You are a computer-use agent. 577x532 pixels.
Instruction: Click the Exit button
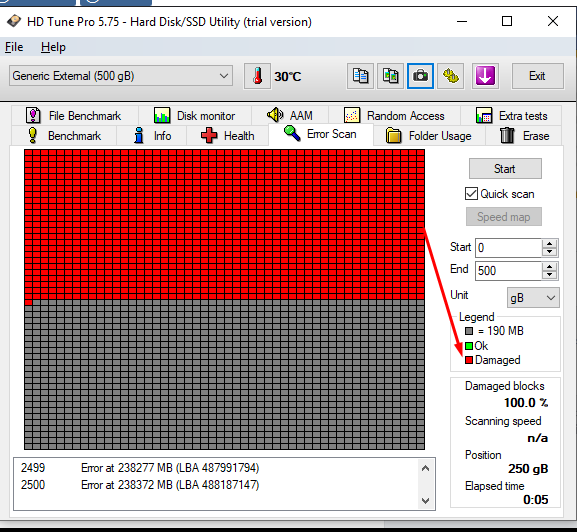[537, 76]
